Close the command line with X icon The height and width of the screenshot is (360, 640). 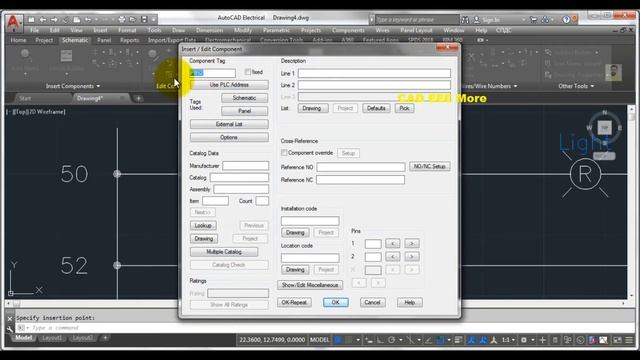[10, 318]
